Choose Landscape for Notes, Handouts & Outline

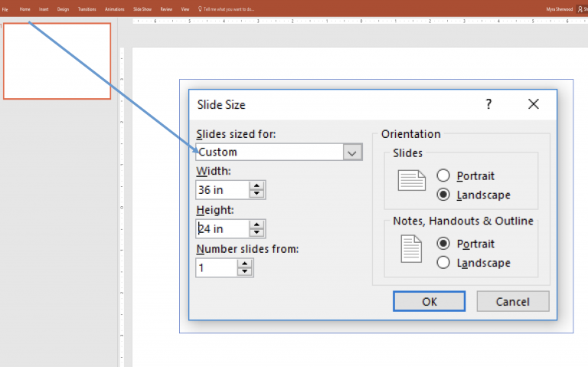(x=443, y=263)
